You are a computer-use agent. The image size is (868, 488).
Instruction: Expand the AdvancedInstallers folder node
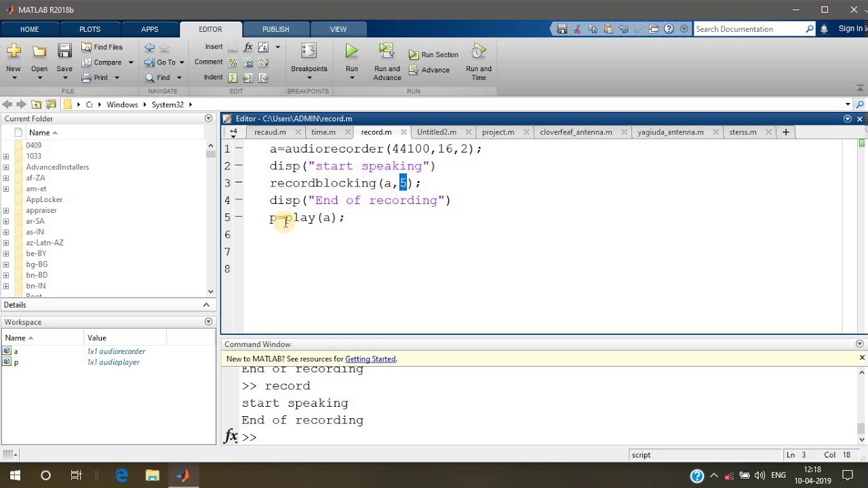[x=6, y=167]
